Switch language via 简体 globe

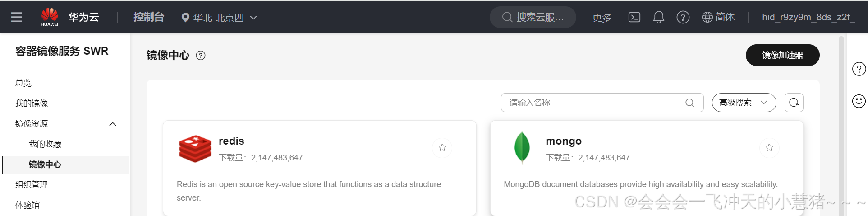click(x=718, y=17)
